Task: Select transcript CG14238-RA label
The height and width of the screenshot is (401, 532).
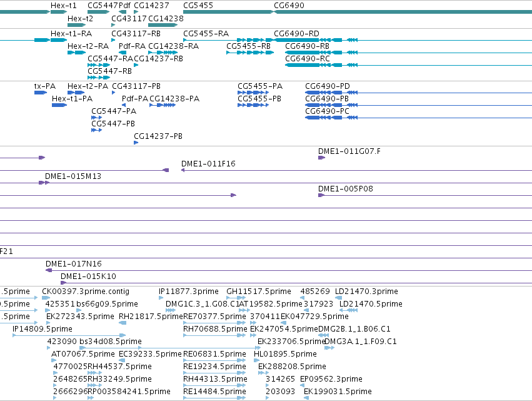Action: click(x=173, y=46)
